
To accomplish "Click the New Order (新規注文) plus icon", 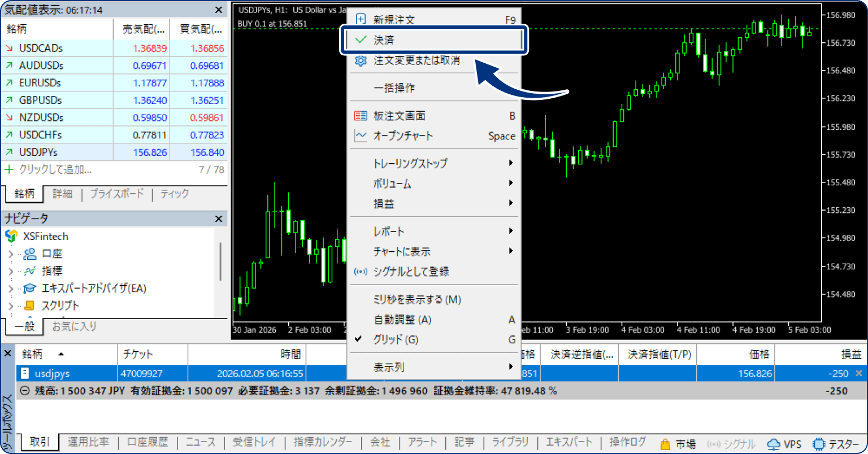I will point(360,19).
